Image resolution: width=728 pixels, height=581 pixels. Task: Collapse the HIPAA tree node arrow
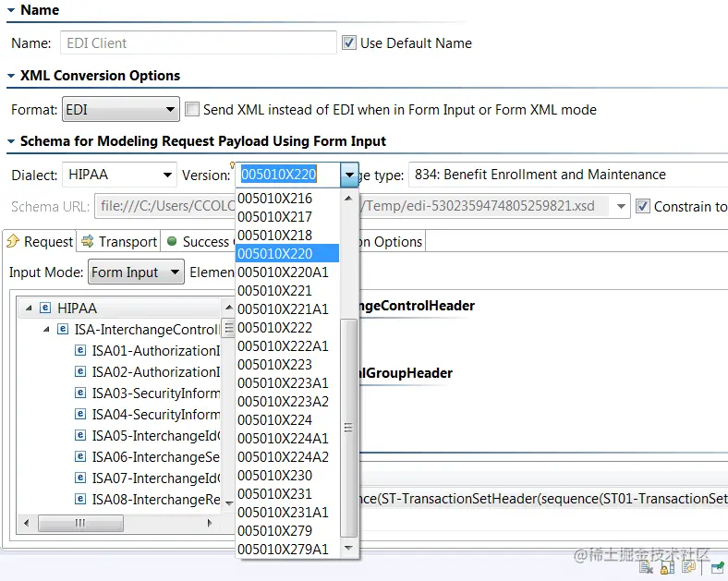[x=29, y=309]
